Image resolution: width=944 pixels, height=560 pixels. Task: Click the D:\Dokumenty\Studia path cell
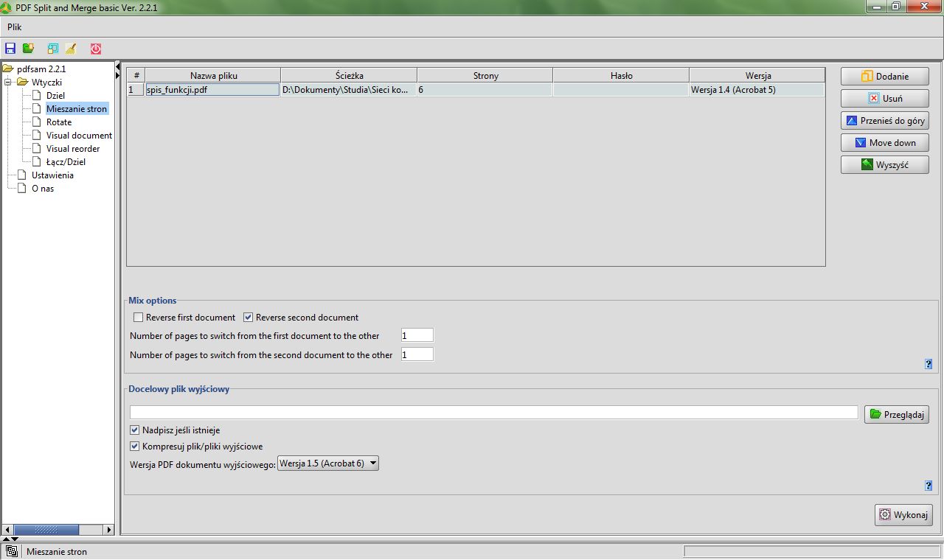[x=349, y=89]
